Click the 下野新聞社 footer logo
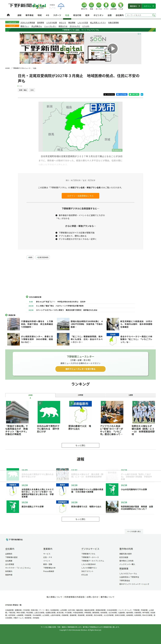The image size is (161, 644). click(14, 539)
